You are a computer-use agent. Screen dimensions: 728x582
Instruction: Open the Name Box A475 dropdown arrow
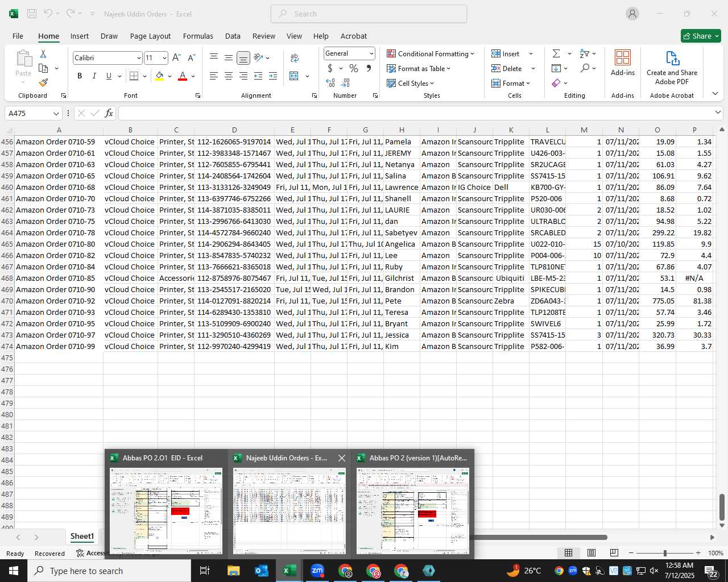(x=56, y=113)
